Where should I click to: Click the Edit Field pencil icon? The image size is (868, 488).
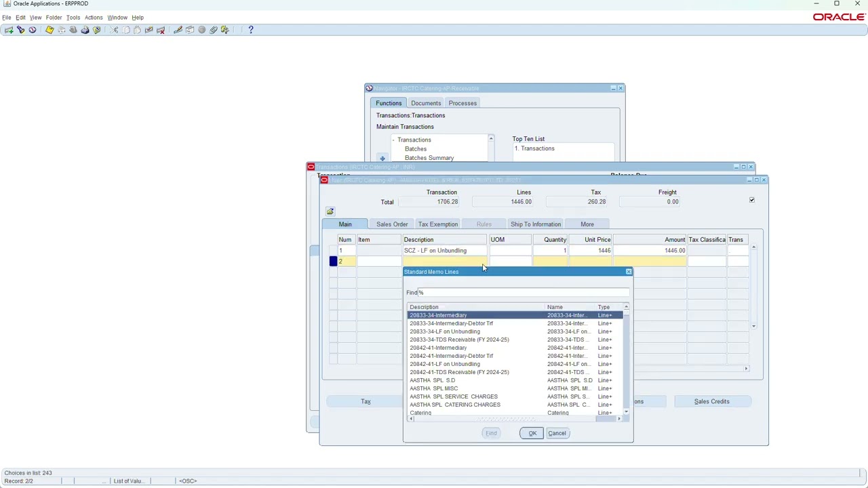click(x=178, y=30)
